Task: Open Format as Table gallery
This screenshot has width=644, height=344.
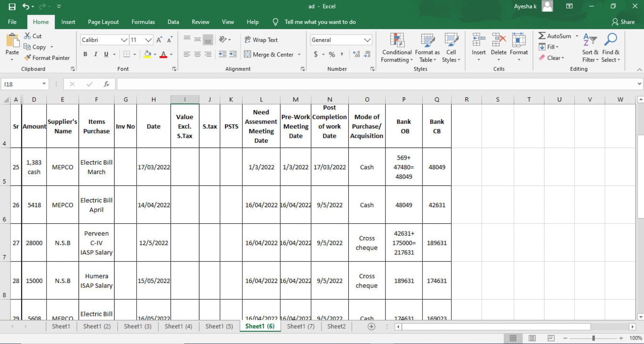Action: tap(427, 48)
